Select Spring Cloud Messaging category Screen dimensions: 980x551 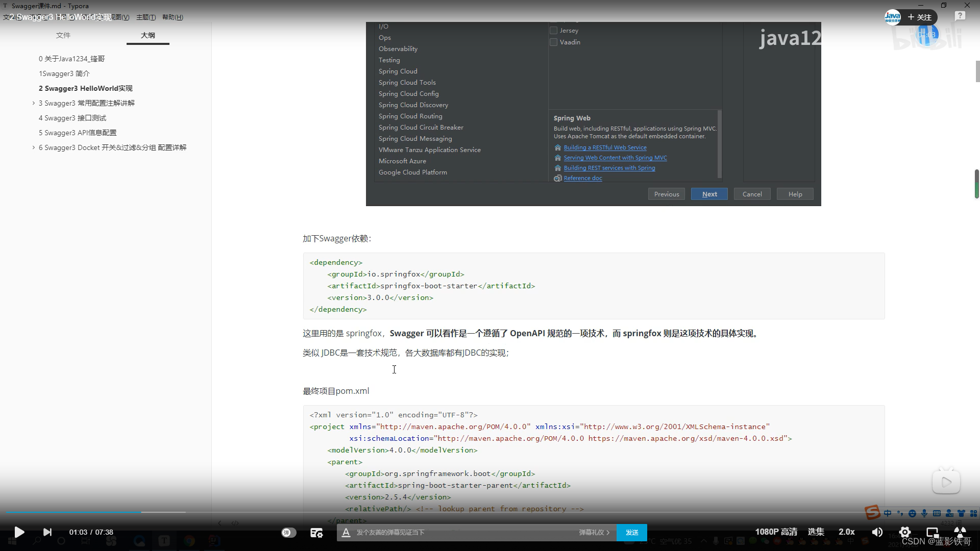coord(415,139)
